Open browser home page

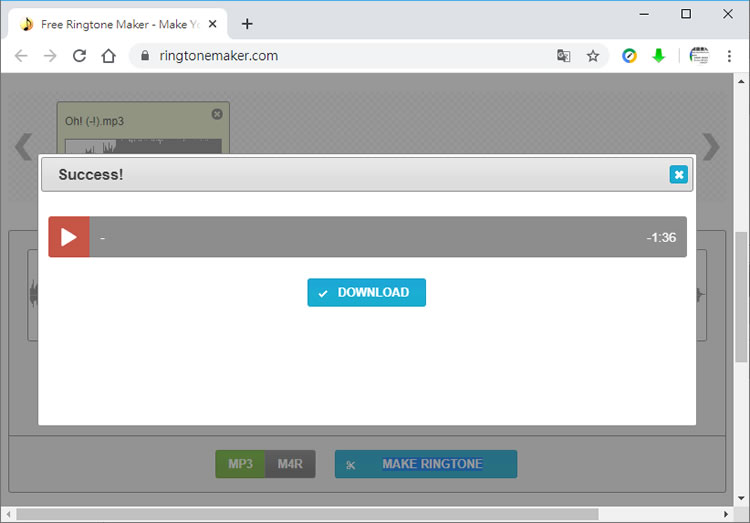(x=109, y=56)
